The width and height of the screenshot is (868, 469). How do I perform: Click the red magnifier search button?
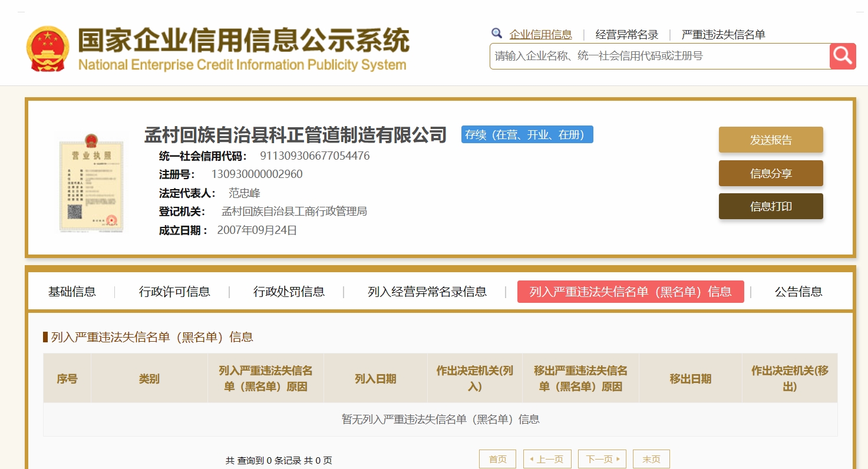pyautogui.click(x=843, y=56)
